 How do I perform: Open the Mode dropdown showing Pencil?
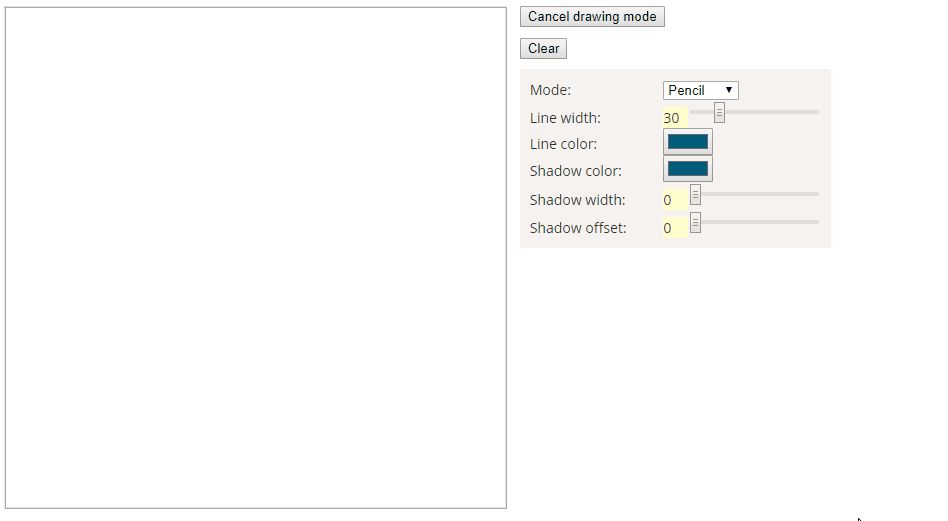[x=700, y=90]
